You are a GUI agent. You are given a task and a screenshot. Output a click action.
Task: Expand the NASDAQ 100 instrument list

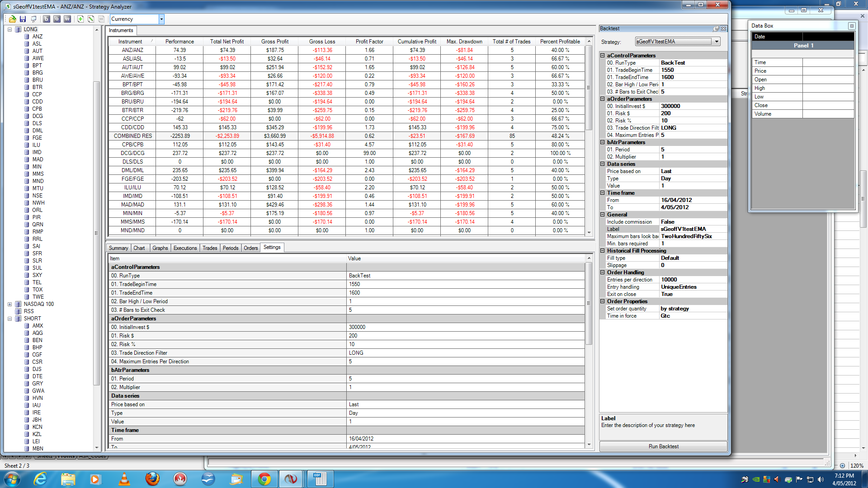9,304
